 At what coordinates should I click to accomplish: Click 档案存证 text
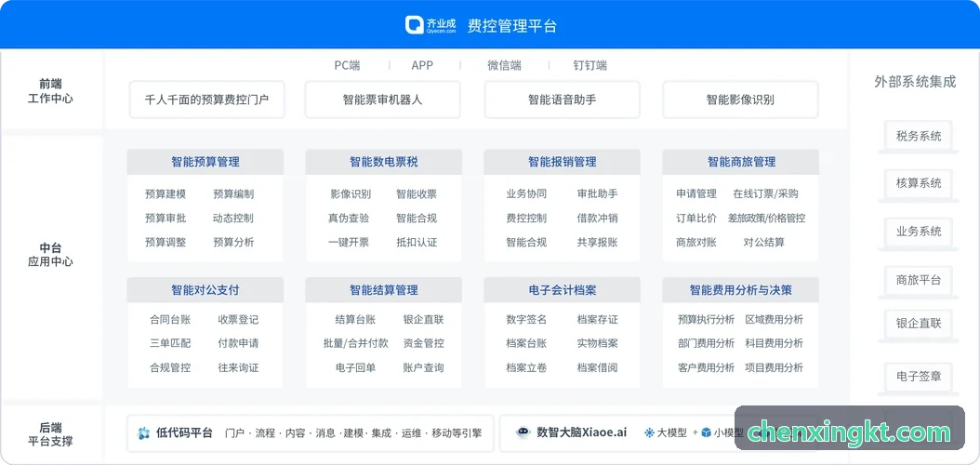tap(598, 319)
